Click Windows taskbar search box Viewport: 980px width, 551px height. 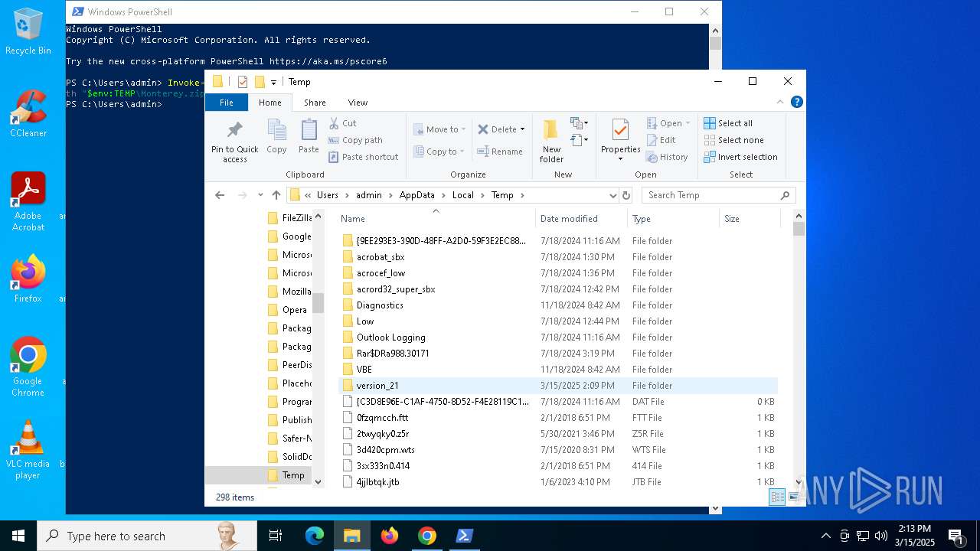click(147, 536)
